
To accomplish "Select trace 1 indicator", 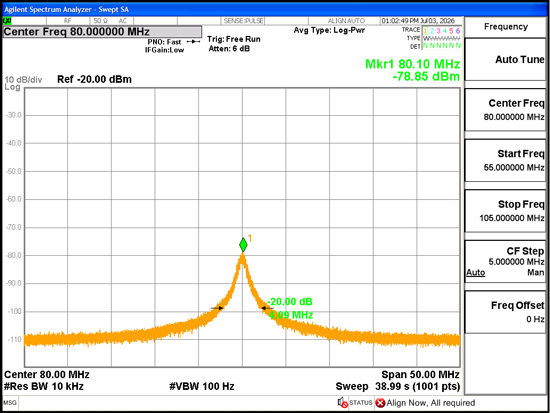I will click(425, 31).
